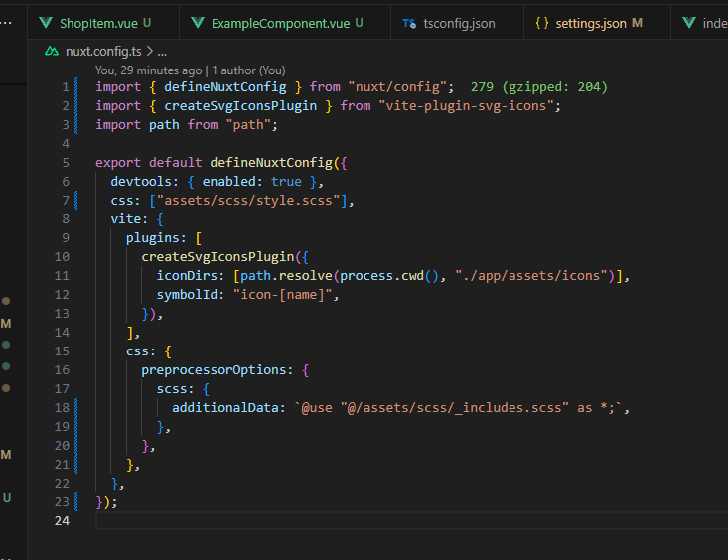Switch to settings.json tab
The image size is (728, 560).
(597, 23)
